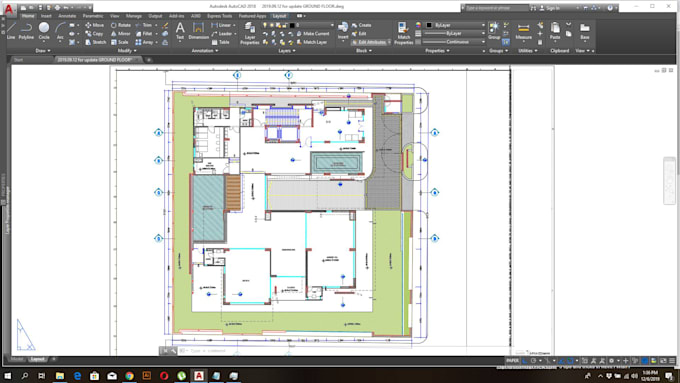
Task: Click the keyword search field
Action: pos(497,8)
